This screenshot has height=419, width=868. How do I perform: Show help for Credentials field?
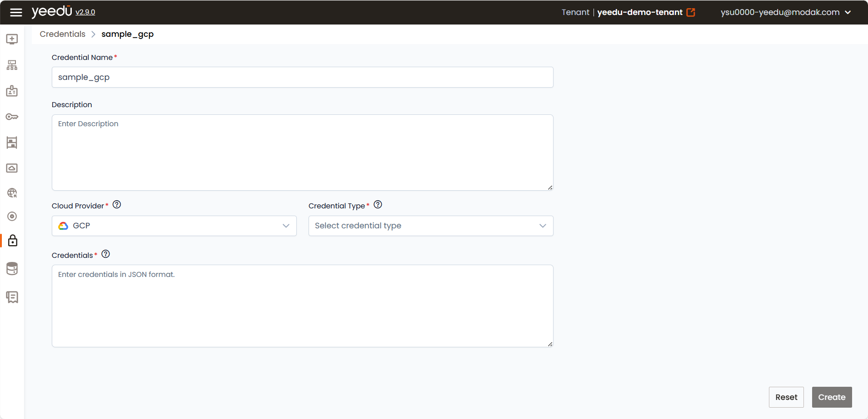106,254
